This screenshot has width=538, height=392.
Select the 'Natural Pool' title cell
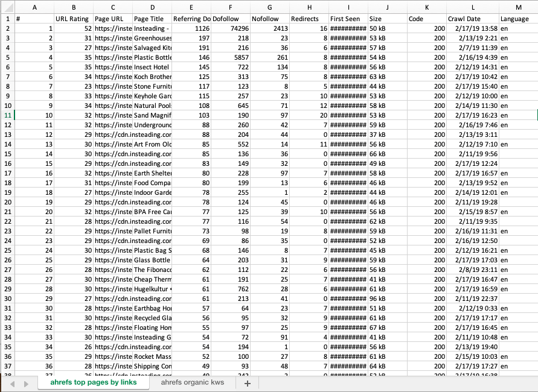click(x=152, y=106)
